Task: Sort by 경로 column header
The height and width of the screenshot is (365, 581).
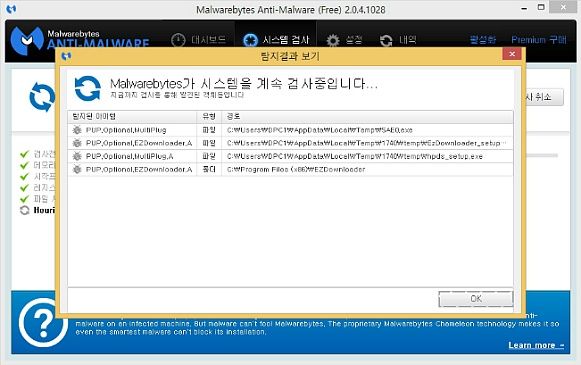Action: [x=367, y=116]
